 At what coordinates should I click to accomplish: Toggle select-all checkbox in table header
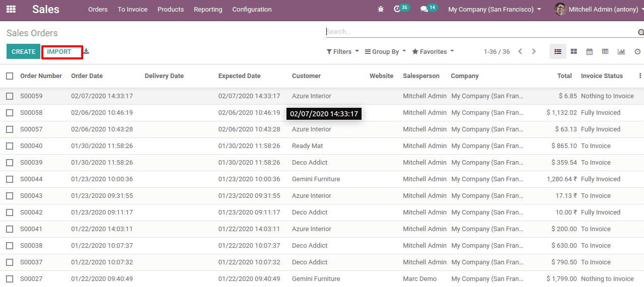tap(10, 76)
